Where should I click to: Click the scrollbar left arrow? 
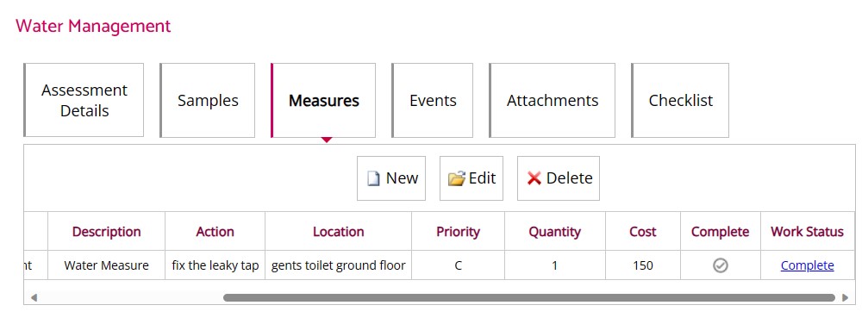point(34,298)
